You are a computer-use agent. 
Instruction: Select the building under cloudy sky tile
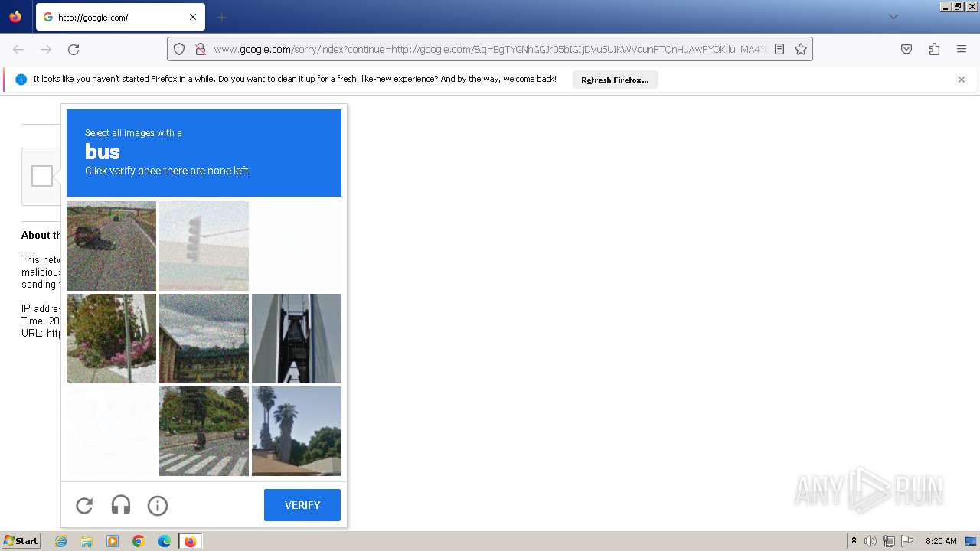tap(204, 338)
